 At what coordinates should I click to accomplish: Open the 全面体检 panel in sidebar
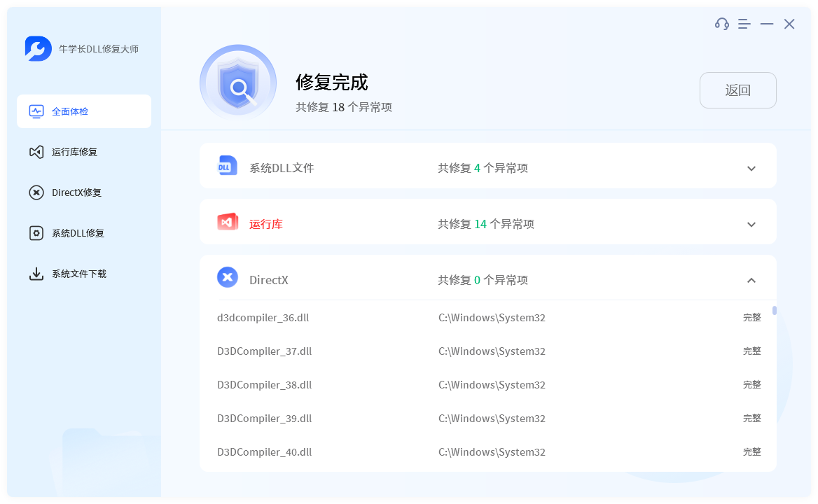[84, 111]
